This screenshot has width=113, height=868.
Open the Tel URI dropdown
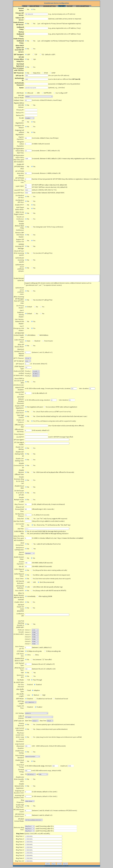click(30, 118)
